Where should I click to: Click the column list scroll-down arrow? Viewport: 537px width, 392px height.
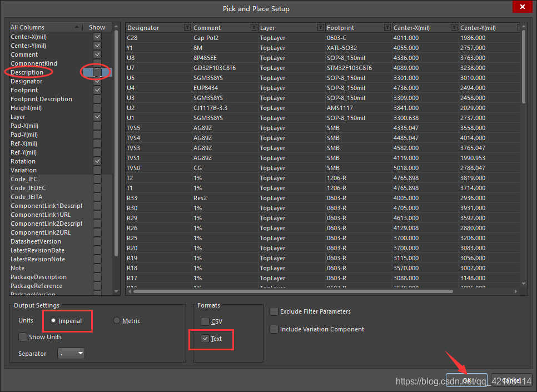tap(116, 291)
